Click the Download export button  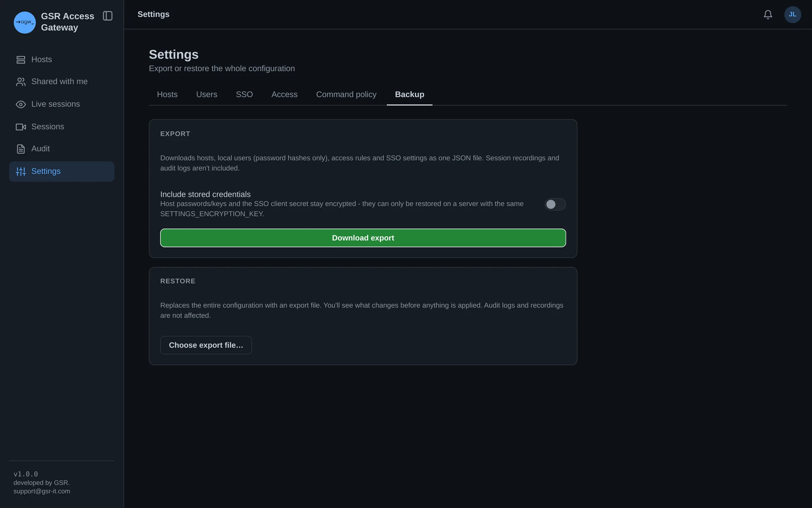tap(363, 238)
